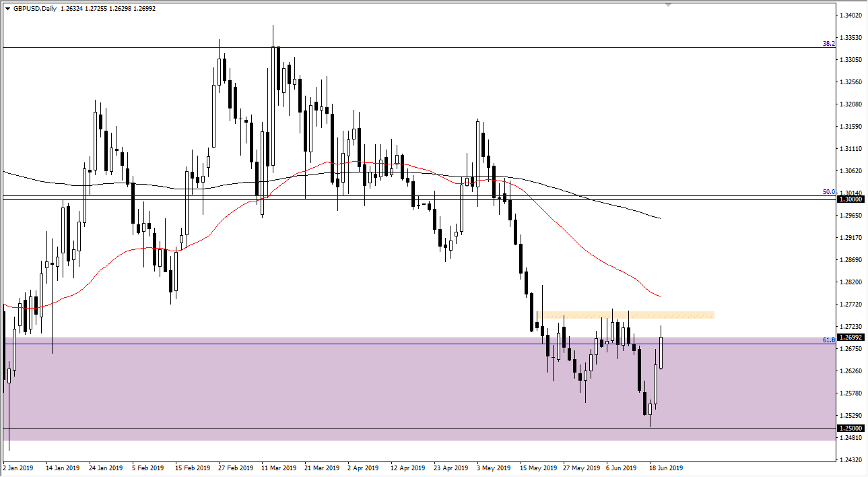Click the 18 Jun 2019 date label
868x477 pixels.
[666, 468]
